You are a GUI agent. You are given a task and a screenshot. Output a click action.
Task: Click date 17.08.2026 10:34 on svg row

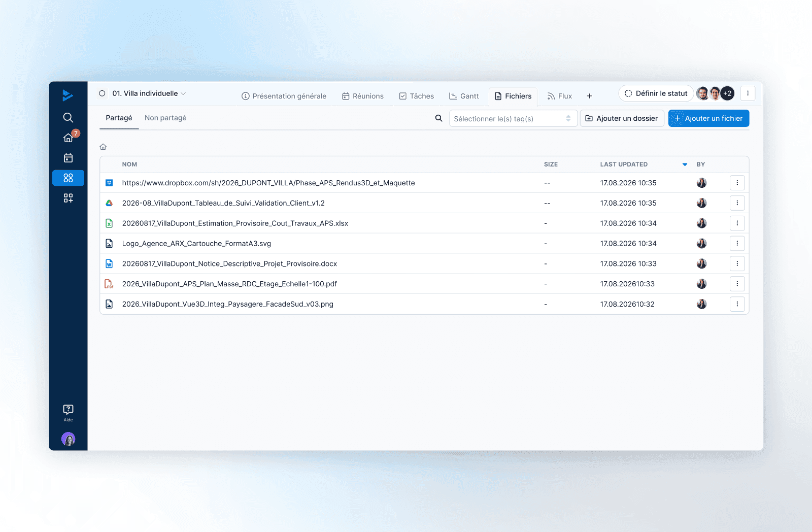point(628,244)
